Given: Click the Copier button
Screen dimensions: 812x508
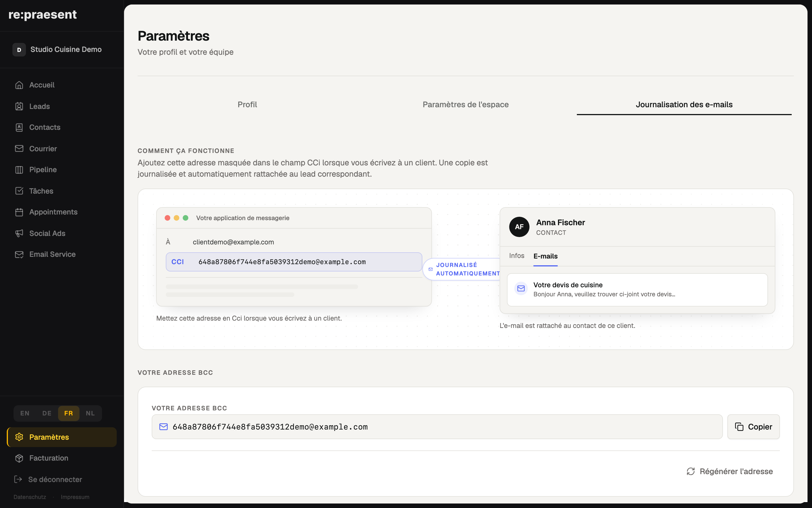Looking at the screenshot, I should 753,427.
